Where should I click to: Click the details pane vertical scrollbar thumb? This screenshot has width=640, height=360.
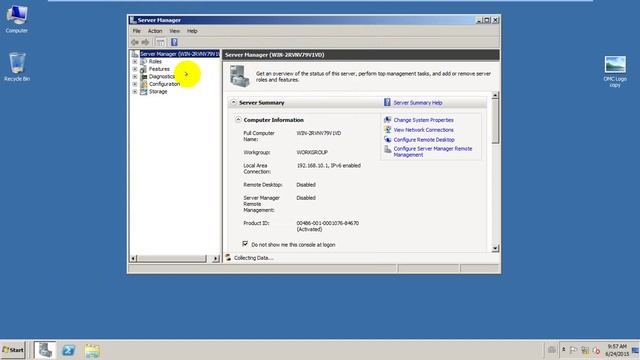tap(495, 121)
